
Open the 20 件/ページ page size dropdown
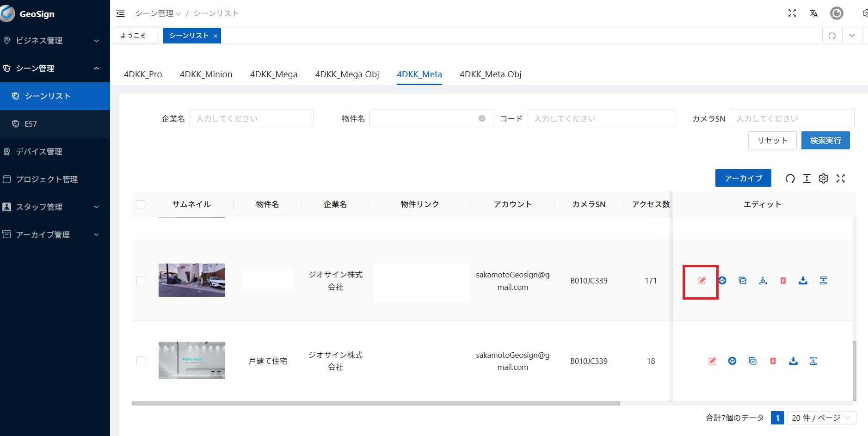click(x=821, y=418)
